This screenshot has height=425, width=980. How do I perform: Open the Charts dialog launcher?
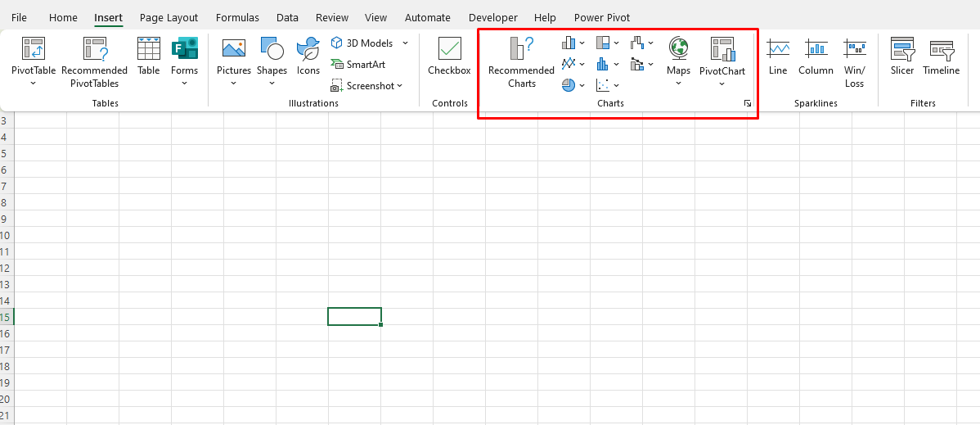(x=748, y=103)
